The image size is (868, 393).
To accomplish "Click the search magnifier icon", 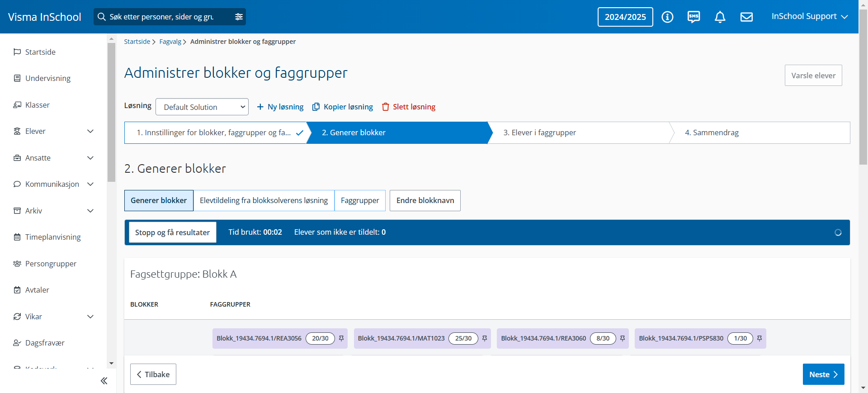I will click(x=102, y=17).
